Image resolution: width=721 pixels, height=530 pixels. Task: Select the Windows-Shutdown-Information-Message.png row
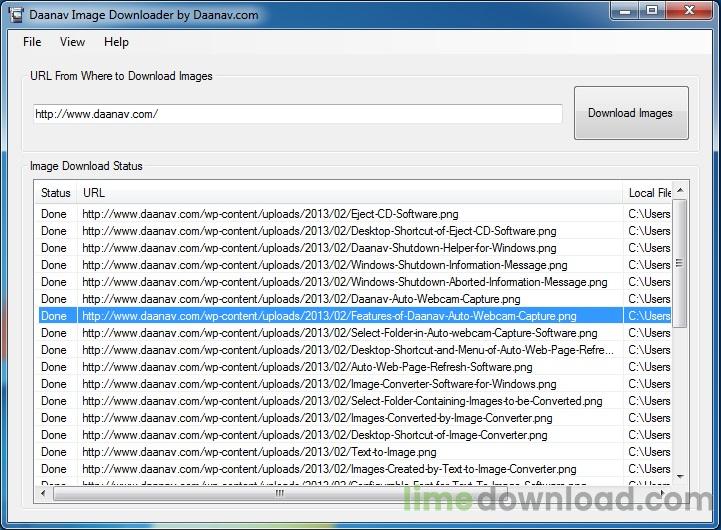tap(354, 265)
